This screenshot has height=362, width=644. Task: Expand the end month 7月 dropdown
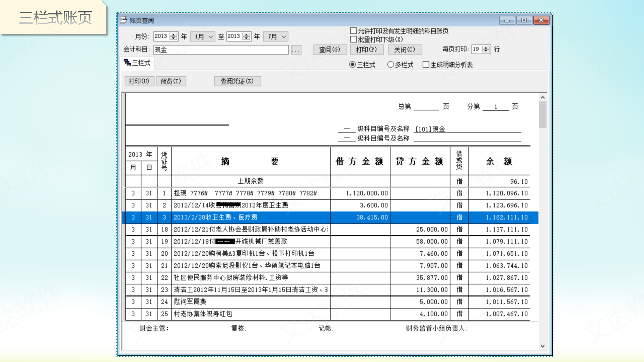click(284, 37)
